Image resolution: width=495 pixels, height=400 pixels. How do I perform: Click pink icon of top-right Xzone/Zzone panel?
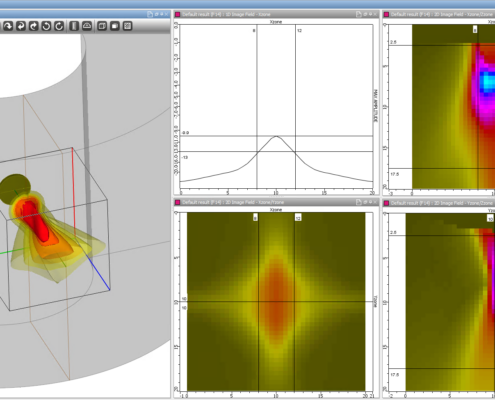pos(386,14)
